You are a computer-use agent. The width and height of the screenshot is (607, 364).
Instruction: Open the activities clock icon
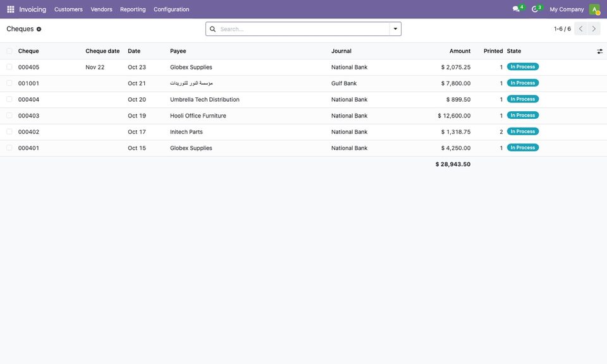pos(535,9)
